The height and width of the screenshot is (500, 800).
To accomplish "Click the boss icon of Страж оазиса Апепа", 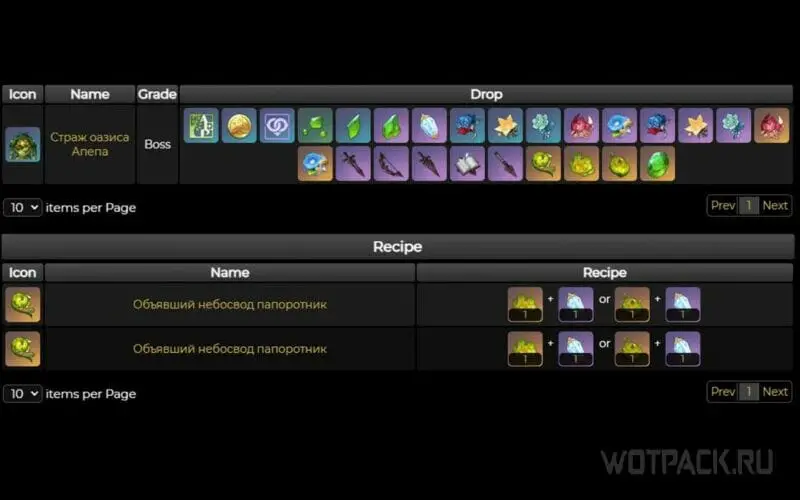I will coord(22,144).
